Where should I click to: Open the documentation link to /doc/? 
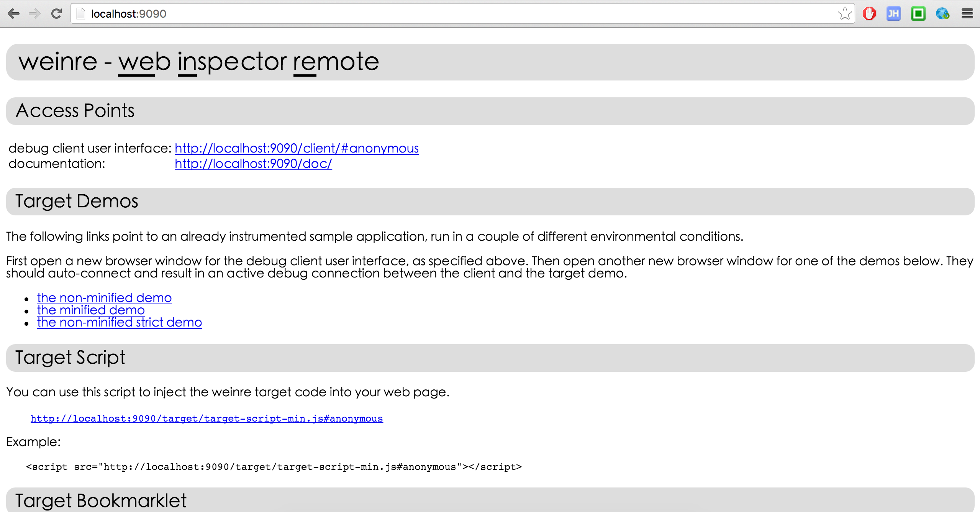point(253,164)
